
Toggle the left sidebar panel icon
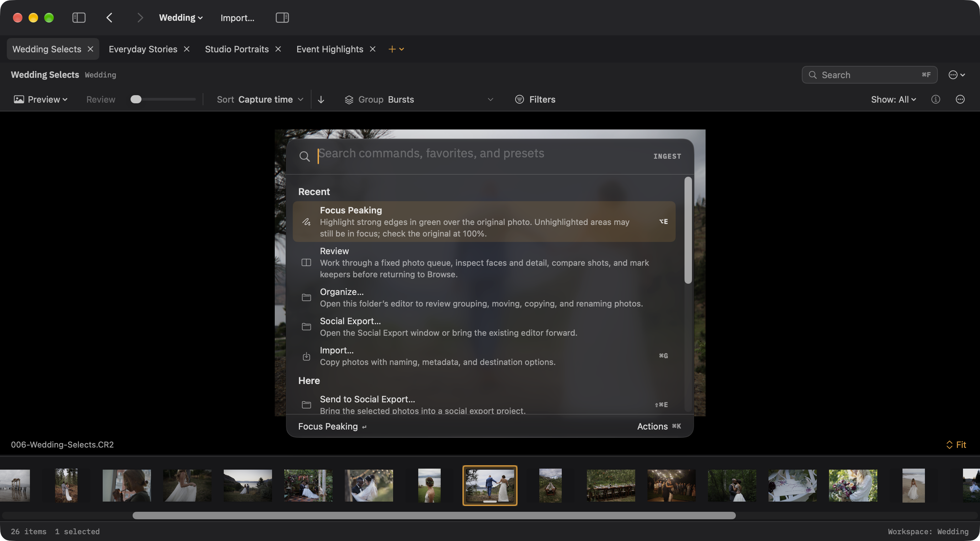pyautogui.click(x=79, y=17)
